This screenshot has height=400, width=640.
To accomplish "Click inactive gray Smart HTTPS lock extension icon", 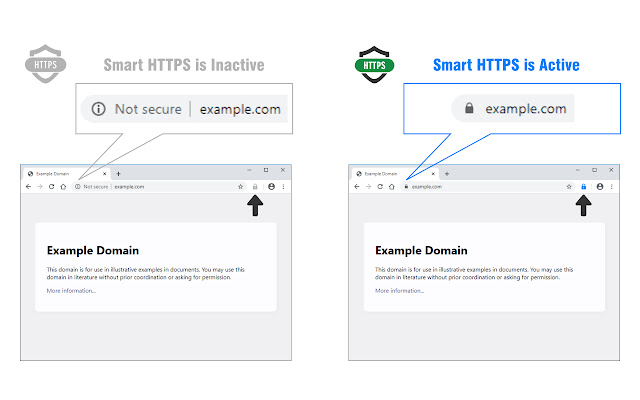I will (255, 187).
